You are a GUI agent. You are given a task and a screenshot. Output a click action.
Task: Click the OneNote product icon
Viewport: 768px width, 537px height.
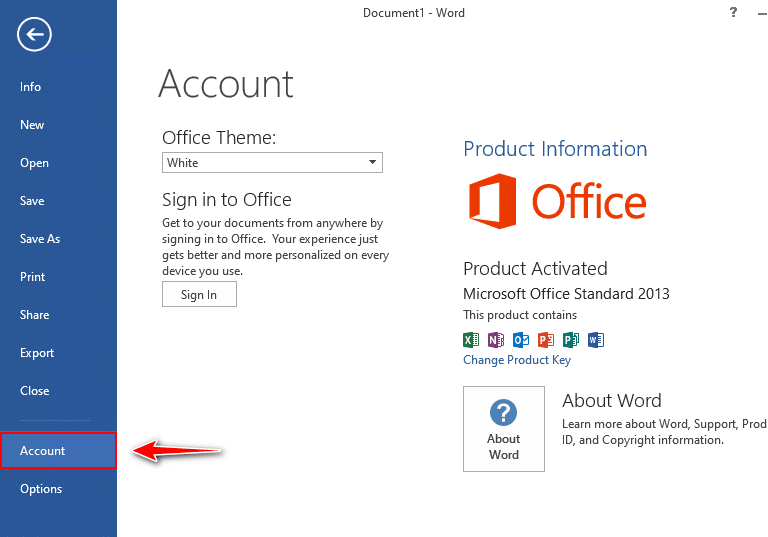tap(496, 340)
